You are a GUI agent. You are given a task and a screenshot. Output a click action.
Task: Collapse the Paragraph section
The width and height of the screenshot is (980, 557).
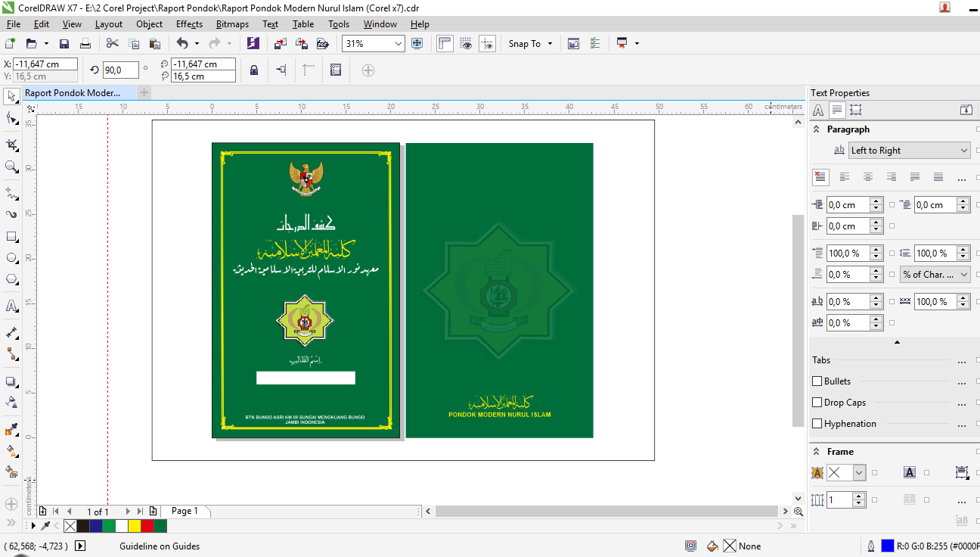(x=815, y=129)
